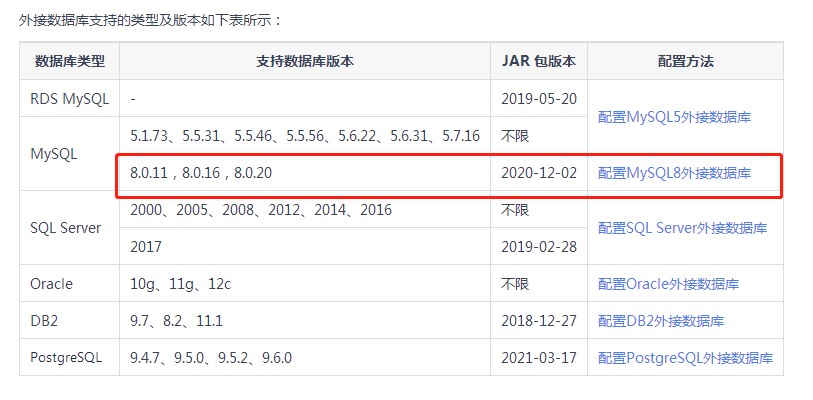Screen dimensions: 813x400
Task: Click the SQL Server versions 2000 to 2016 cell
Action: (x=305, y=210)
